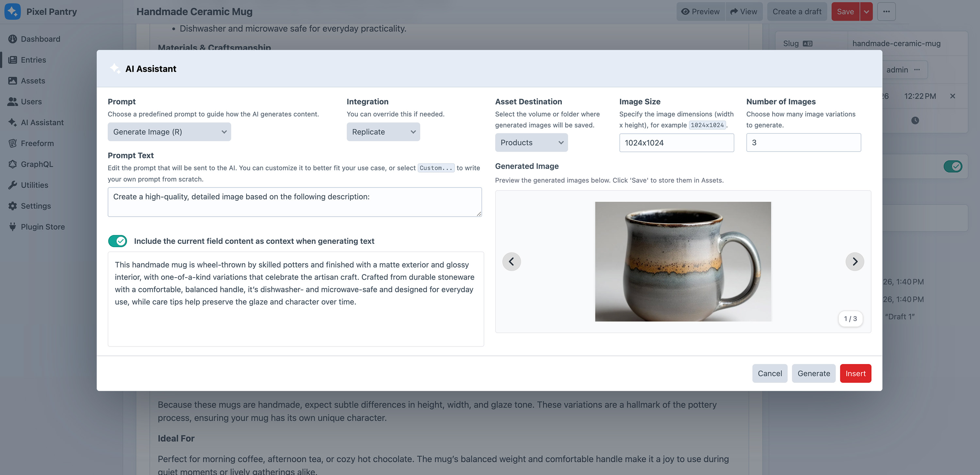Image resolution: width=980 pixels, height=475 pixels.
Task: Open Dashboard from the sidebar icon
Action: 12,39
